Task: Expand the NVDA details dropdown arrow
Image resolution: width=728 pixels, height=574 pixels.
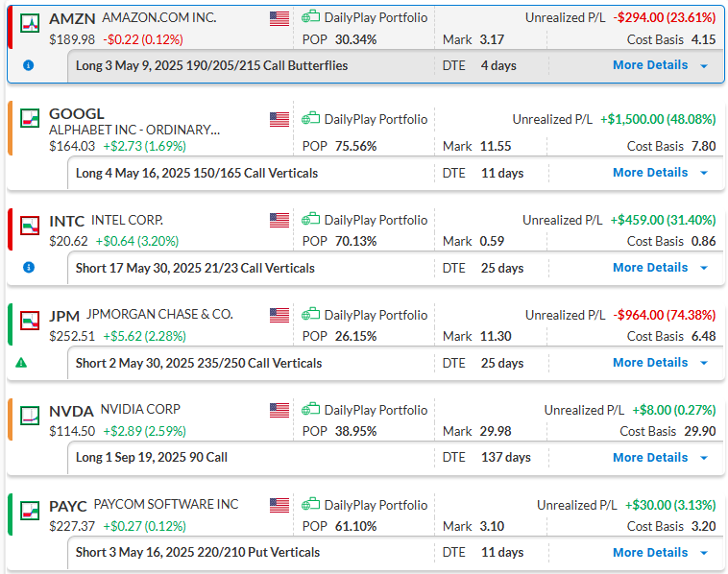Action: point(704,458)
